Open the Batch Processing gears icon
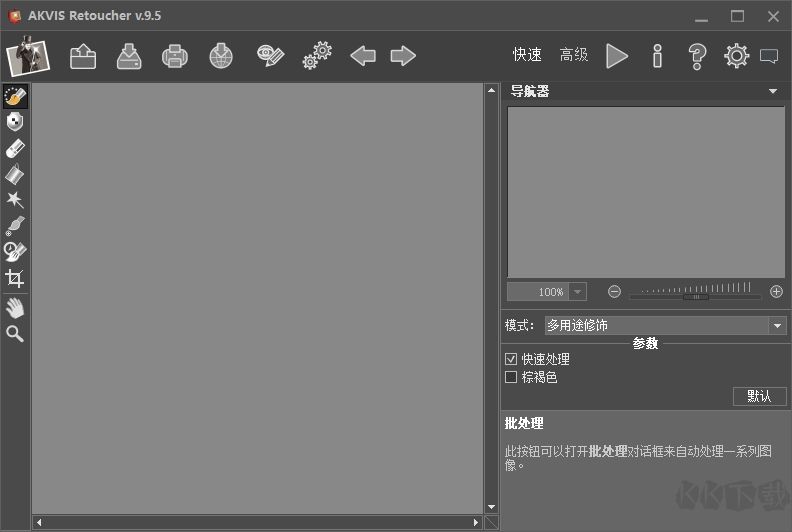This screenshot has height=532, width=792. pyautogui.click(x=317, y=56)
